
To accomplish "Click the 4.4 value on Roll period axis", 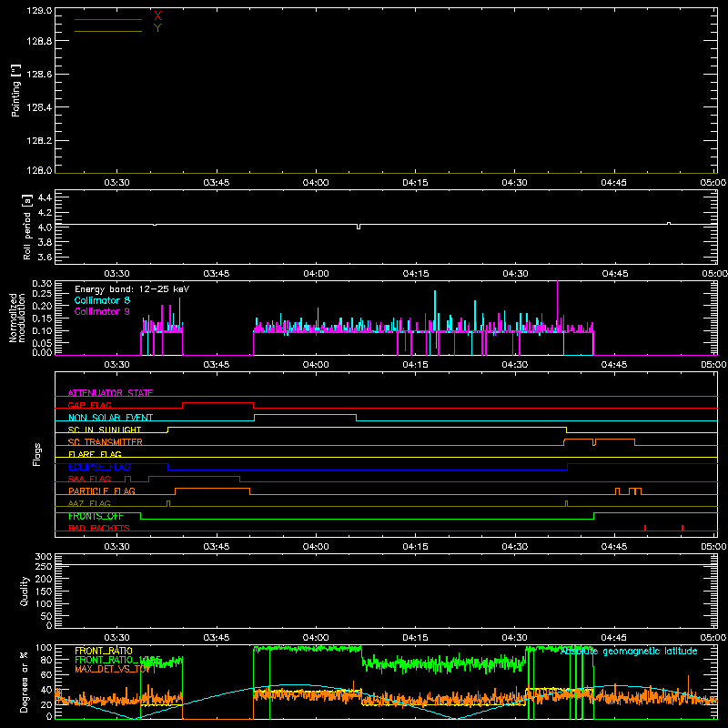I will (x=45, y=197).
